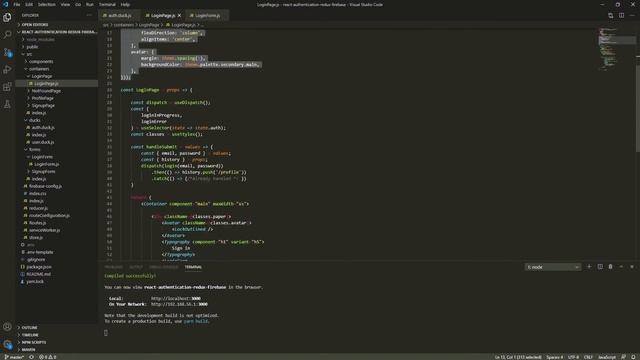The image size is (640, 360).
Task: Split the editor to the right
Action: [x=621, y=16]
